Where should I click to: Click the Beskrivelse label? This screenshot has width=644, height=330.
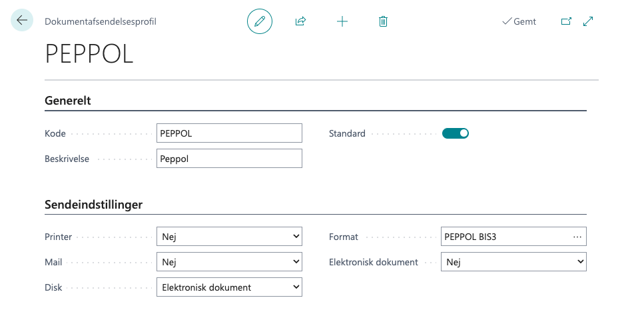point(67,159)
